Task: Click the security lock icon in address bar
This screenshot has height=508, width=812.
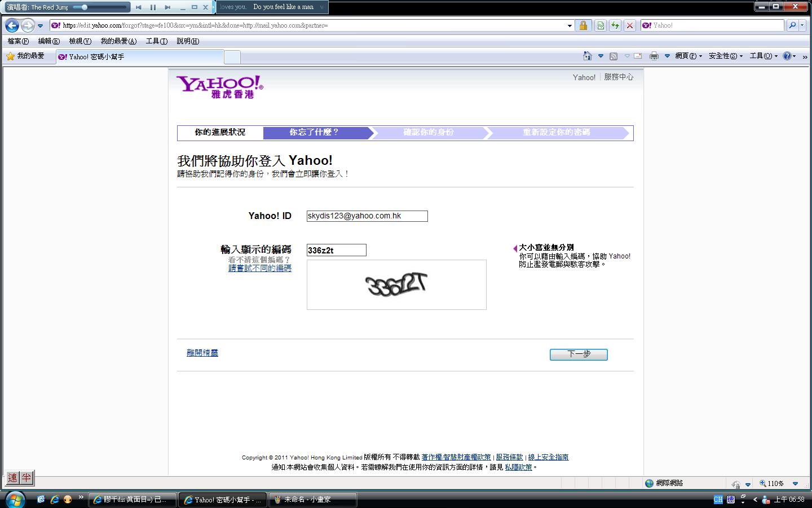Action: [584, 25]
